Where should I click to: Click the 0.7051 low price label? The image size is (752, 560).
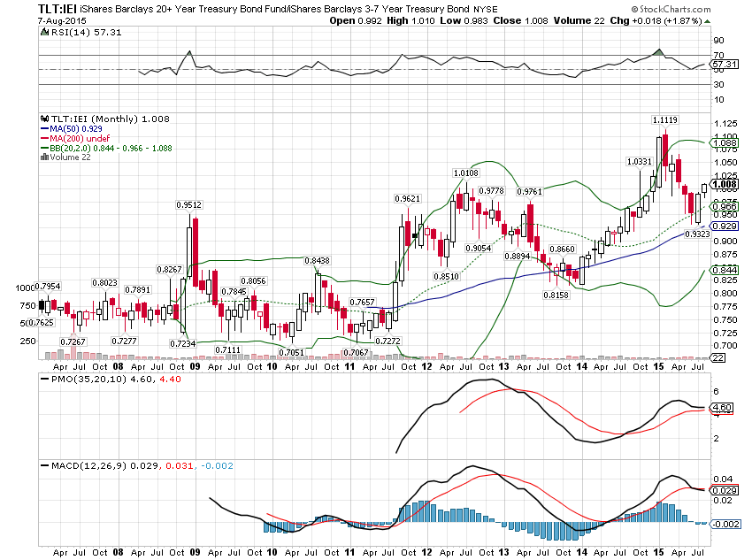[x=292, y=352]
